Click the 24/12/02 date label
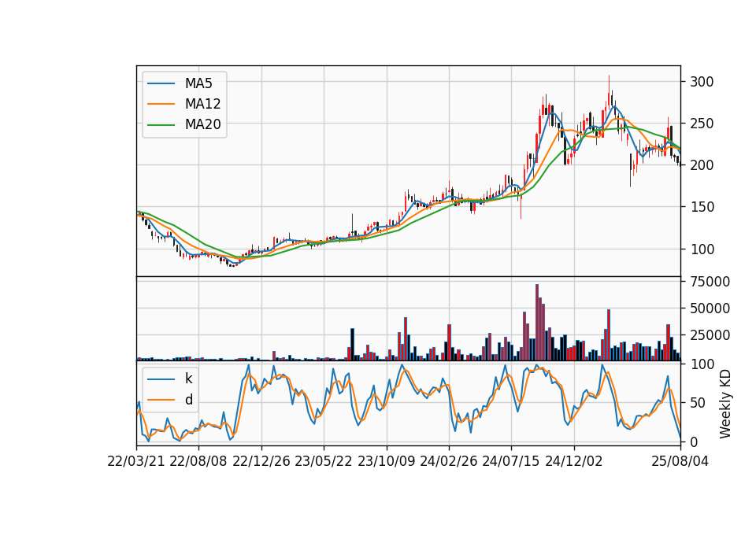 click(574, 461)
